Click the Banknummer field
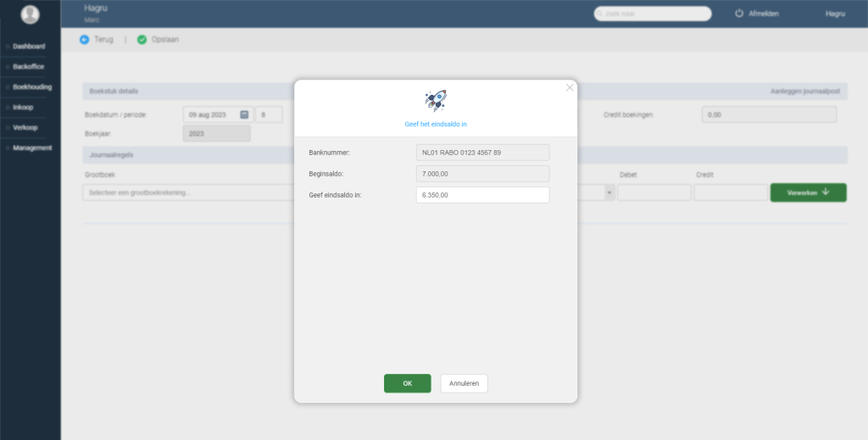The width and height of the screenshot is (868, 440). (482, 153)
